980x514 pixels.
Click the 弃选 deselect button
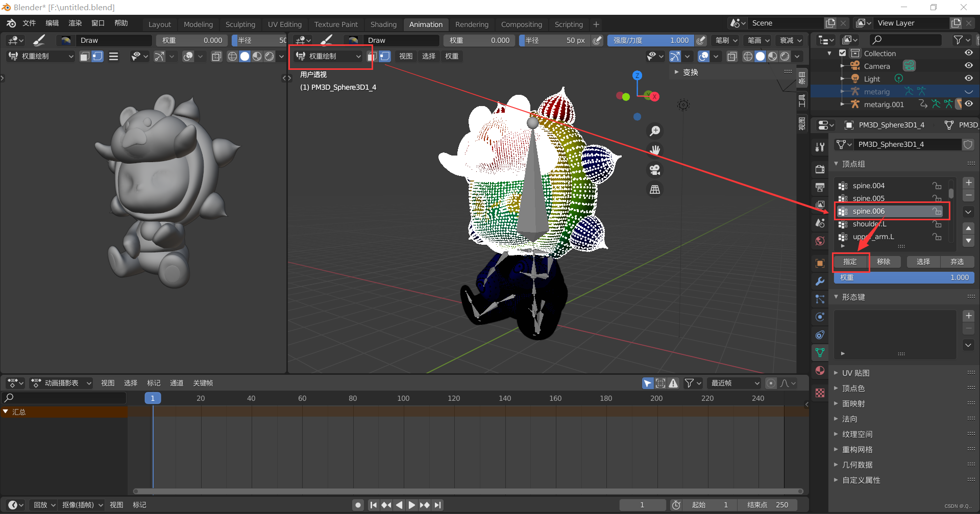(x=957, y=262)
